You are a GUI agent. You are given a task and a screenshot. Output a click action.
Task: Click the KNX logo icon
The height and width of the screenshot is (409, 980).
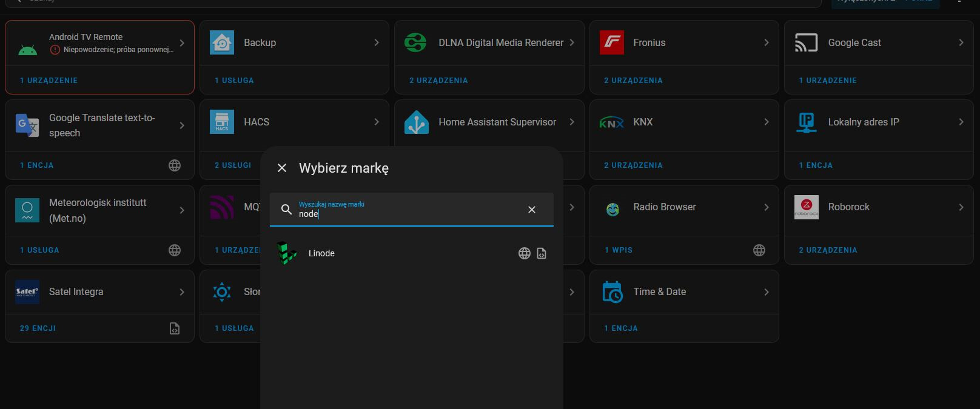612,122
